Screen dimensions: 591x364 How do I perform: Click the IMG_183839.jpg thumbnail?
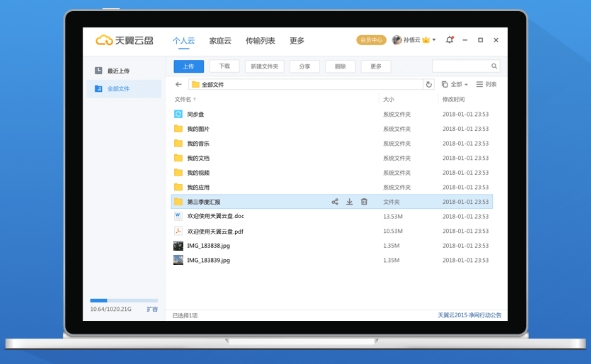click(x=178, y=260)
